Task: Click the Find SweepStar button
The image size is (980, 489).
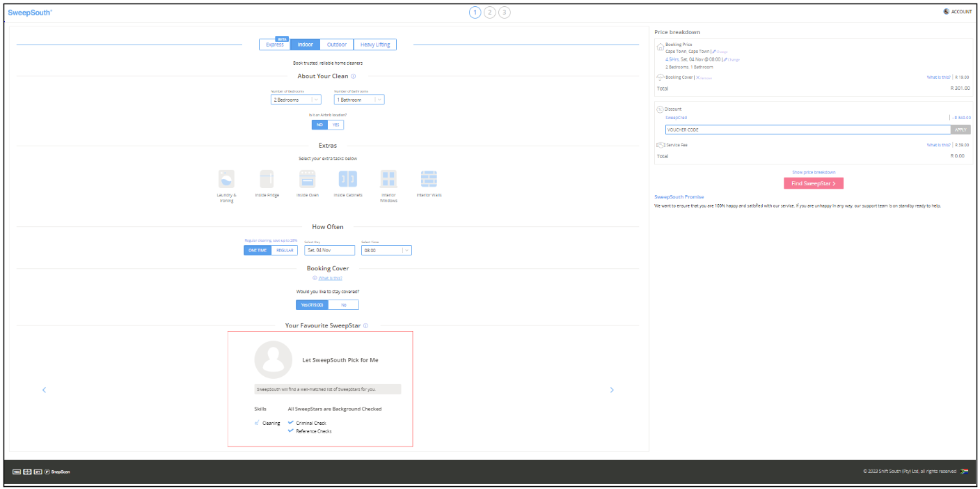Action: [x=814, y=183]
